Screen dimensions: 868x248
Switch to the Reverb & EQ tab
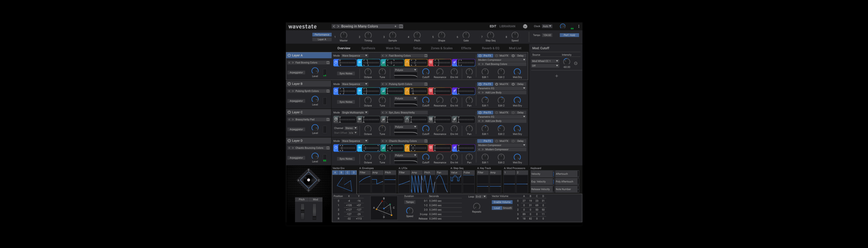(x=491, y=48)
